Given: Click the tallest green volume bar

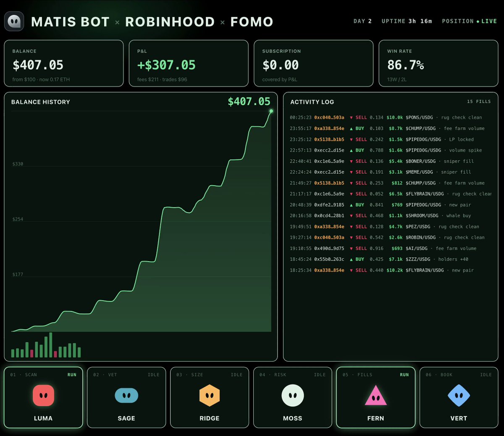Looking at the screenshot, I should 51,345.
